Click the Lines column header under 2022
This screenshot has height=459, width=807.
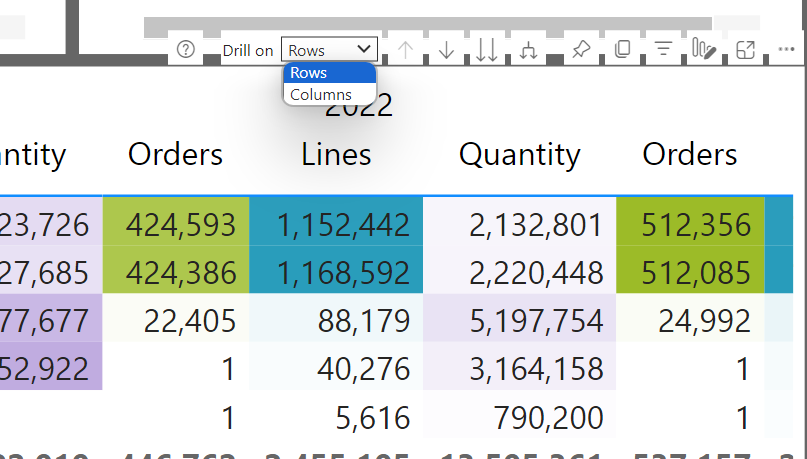336,154
